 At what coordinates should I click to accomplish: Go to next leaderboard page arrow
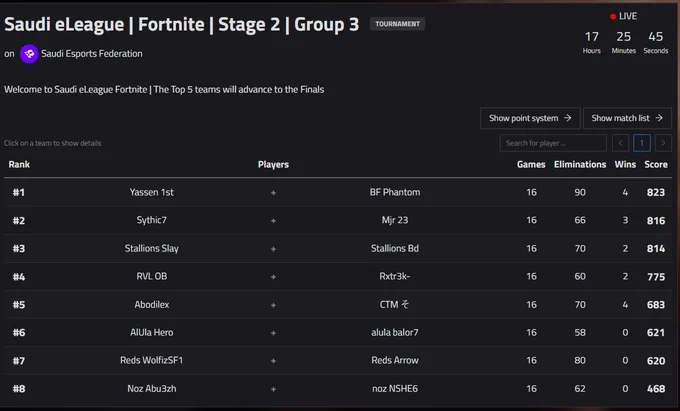coord(663,143)
